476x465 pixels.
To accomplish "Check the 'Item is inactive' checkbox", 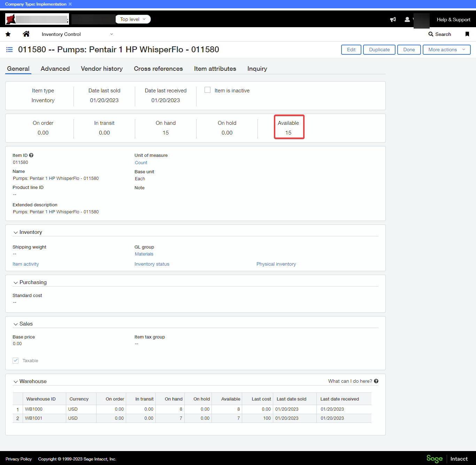I will click(x=208, y=90).
